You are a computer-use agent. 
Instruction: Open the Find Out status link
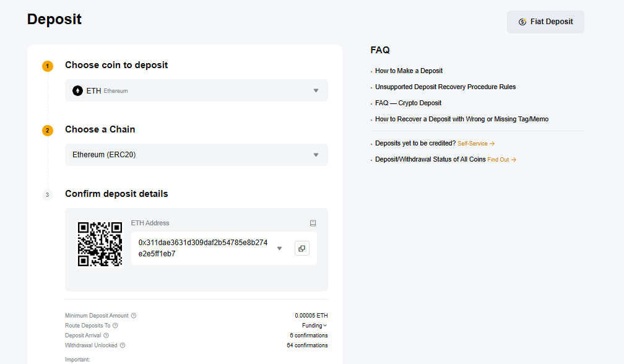(501, 160)
